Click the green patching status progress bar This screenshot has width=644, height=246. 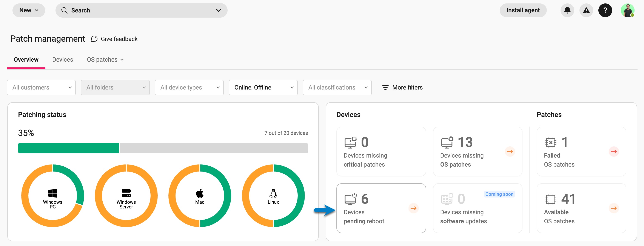(x=68, y=148)
